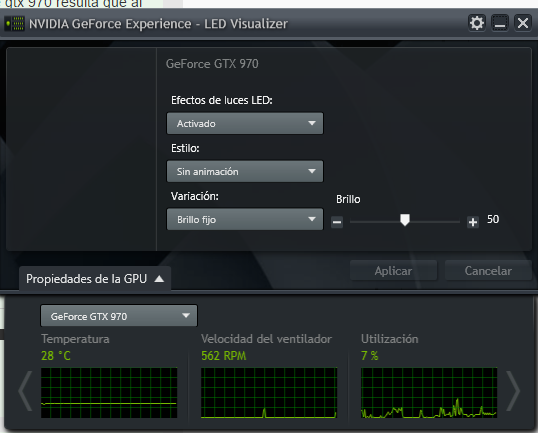The height and width of the screenshot is (433, 538).
Task: Click the Cancelar button
Action: pos(488,271)
